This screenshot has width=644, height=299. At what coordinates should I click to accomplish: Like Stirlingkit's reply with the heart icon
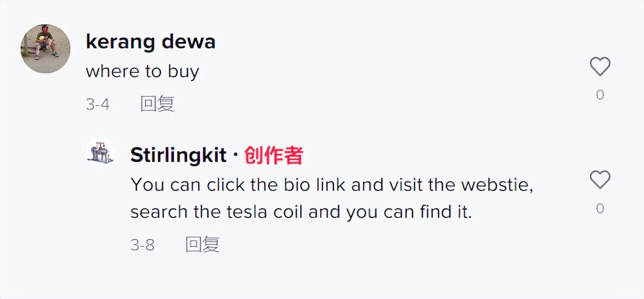[600, 179]
